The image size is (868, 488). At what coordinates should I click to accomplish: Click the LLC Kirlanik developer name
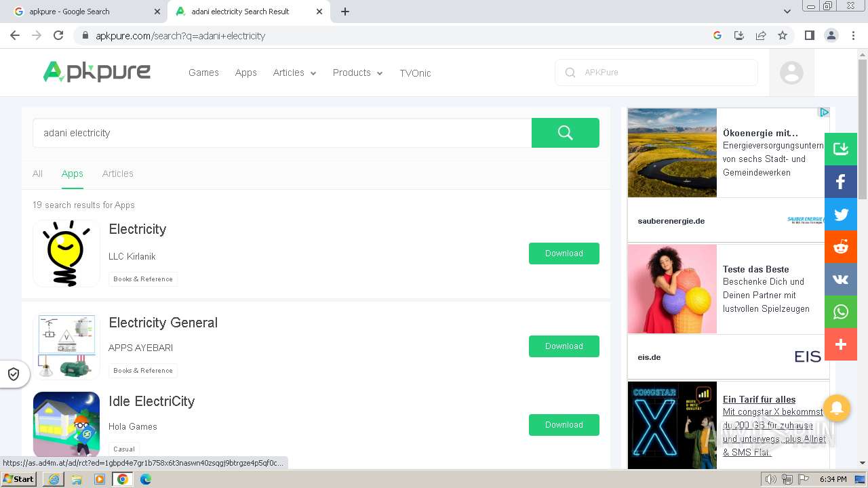pos(132,256)
